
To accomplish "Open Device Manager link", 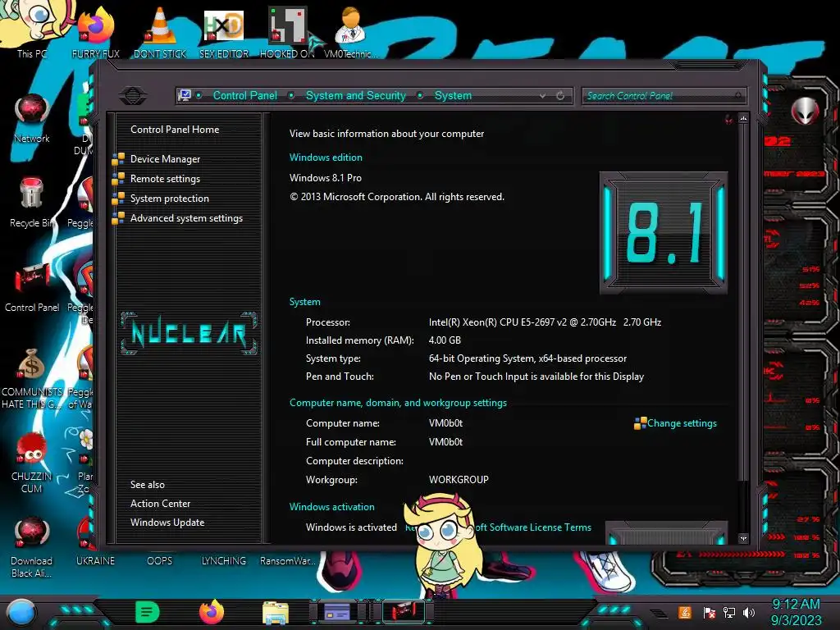I will [165, 159].
